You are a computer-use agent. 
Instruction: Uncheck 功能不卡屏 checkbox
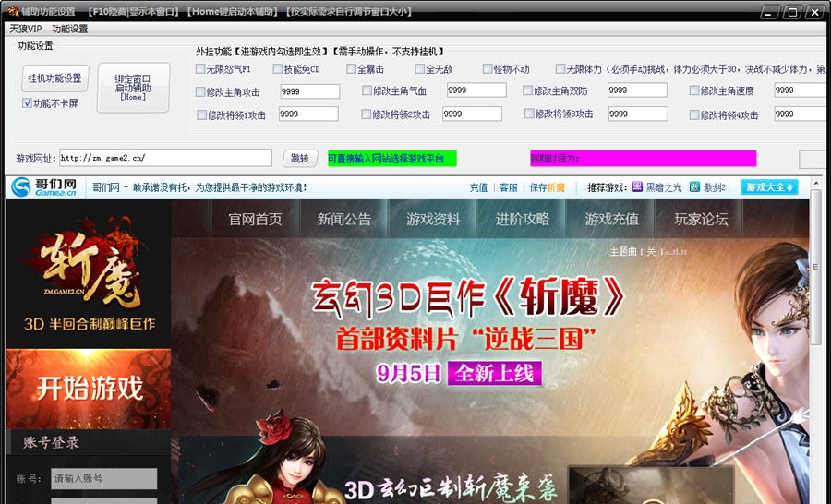27,102
